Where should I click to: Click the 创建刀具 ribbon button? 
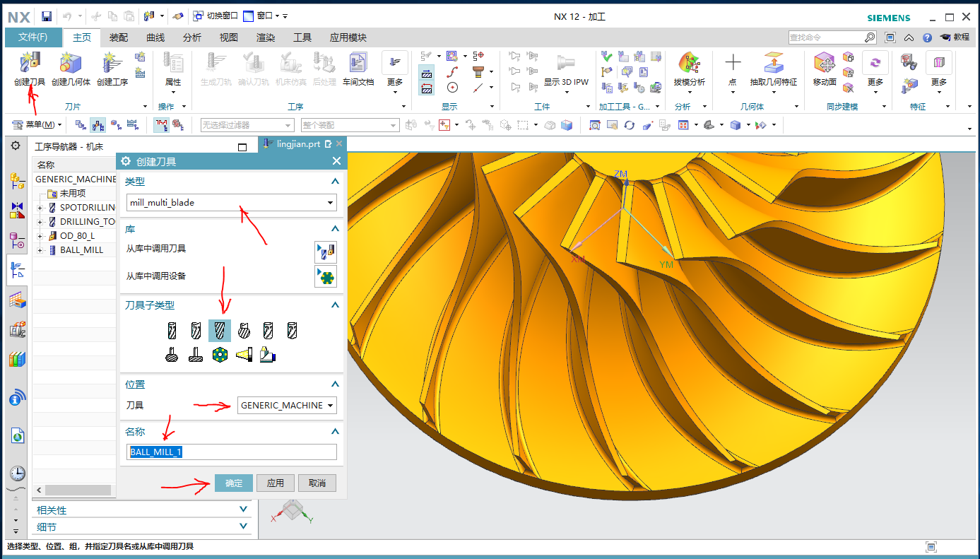(x=30, y=69)
